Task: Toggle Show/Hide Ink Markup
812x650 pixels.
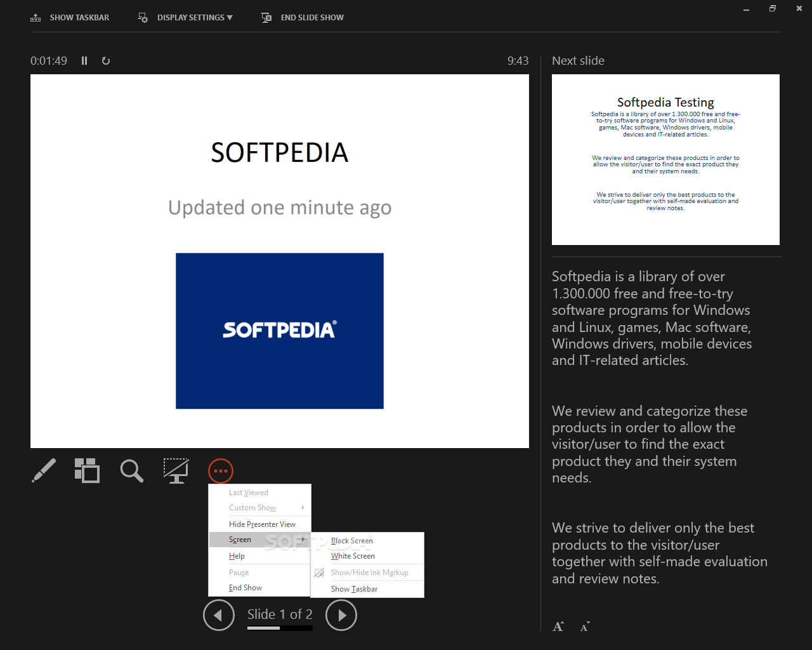Action: 367,573
